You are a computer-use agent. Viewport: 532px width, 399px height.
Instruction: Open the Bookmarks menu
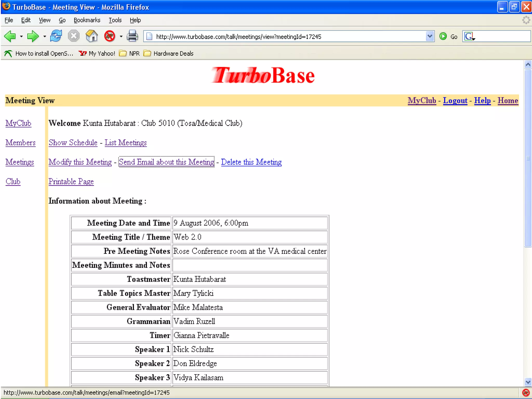(x=87, y=20)
